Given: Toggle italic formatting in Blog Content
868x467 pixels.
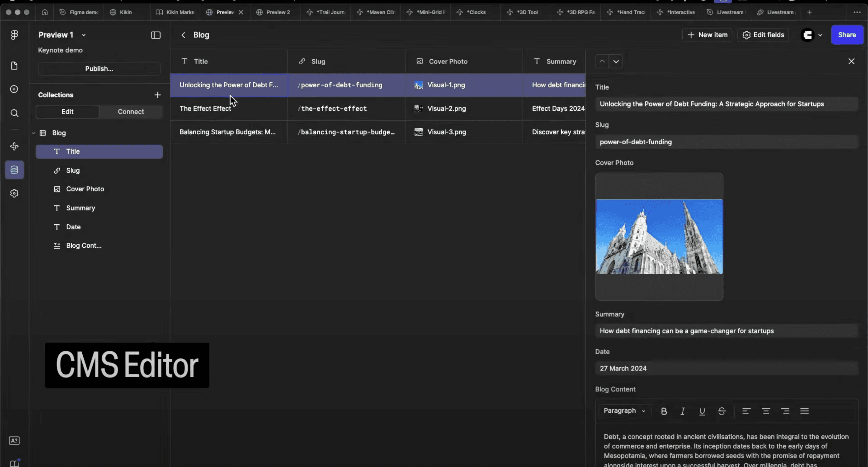Looking at the screenshot, I should tap(683, 411).
